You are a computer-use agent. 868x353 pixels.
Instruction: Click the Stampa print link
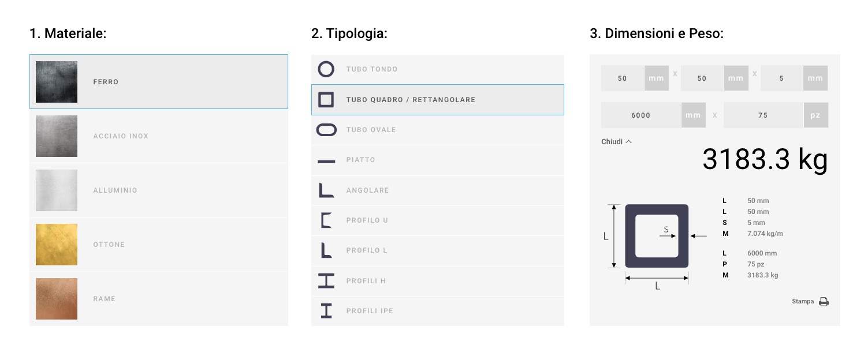[803, 302]
